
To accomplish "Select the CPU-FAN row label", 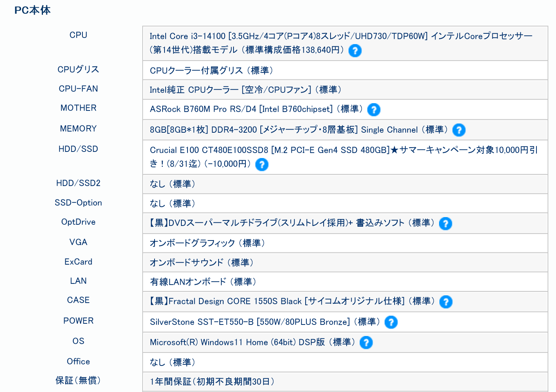I will [78, 89].
